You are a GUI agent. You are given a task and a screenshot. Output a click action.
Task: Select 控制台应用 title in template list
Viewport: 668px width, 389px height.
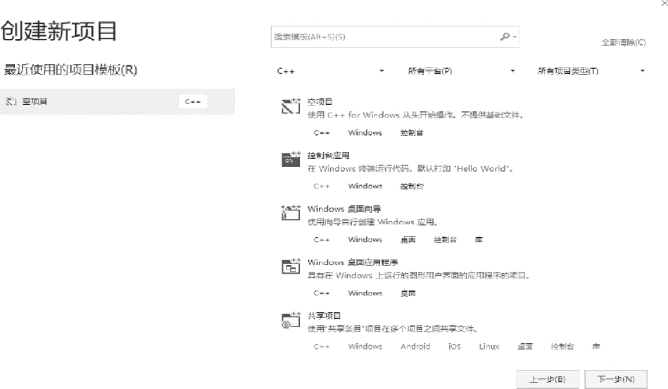tap(328, 155)
